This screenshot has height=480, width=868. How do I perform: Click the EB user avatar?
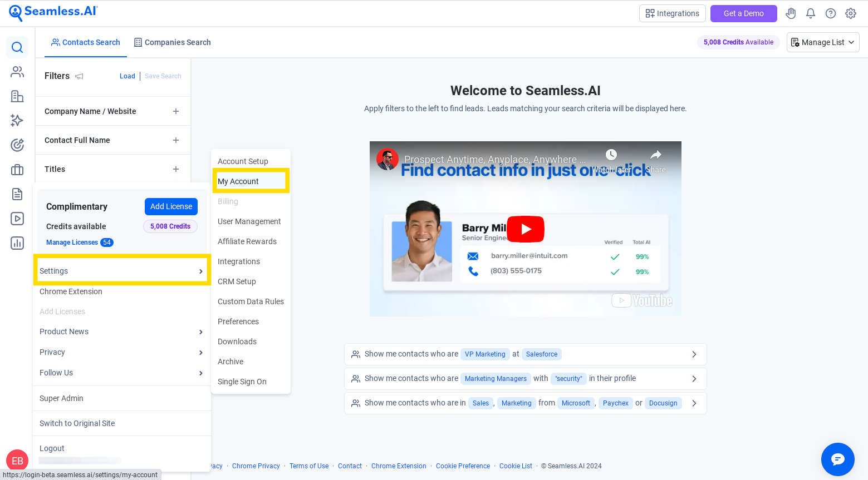[17, 461]
